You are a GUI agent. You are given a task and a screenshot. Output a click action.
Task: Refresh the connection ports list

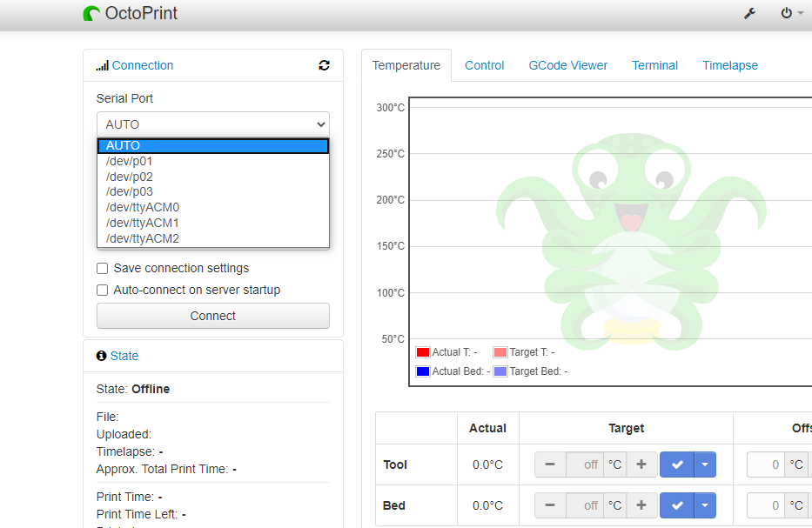(x=324, y=65)
